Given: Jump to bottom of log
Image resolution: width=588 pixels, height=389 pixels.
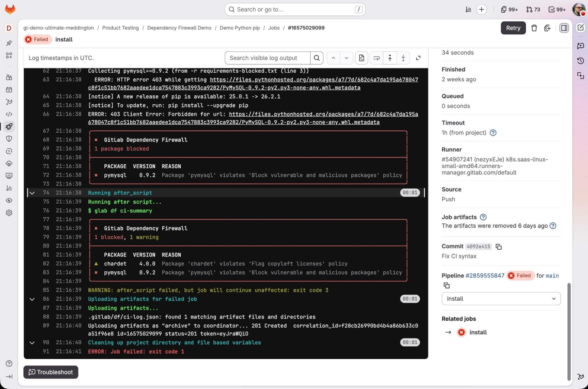Looking at the screenshot, I should point(403,58).
